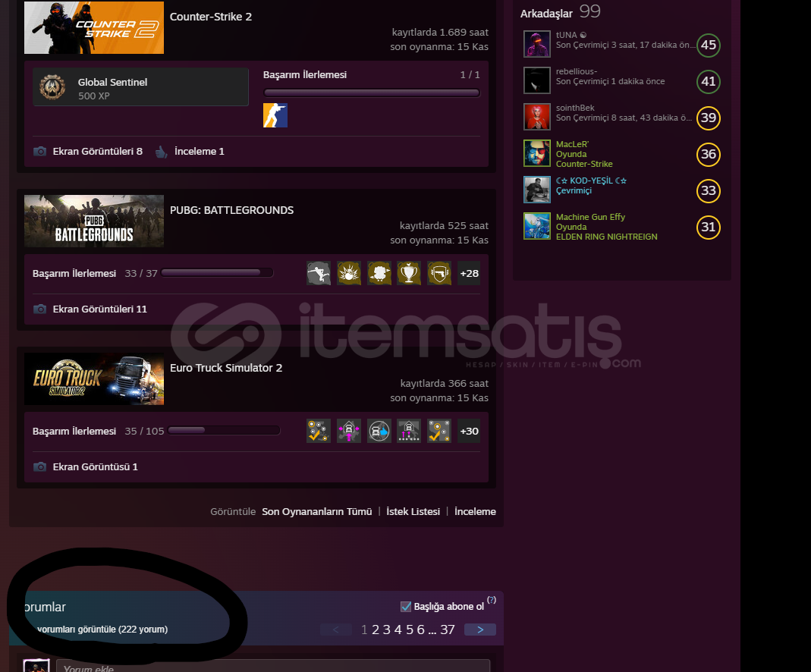Image resolution: width=811 pixels, height=672 pixels.
Task: Click the PUBG achievement progress bar 33 / 37
Action: [217, 273]
